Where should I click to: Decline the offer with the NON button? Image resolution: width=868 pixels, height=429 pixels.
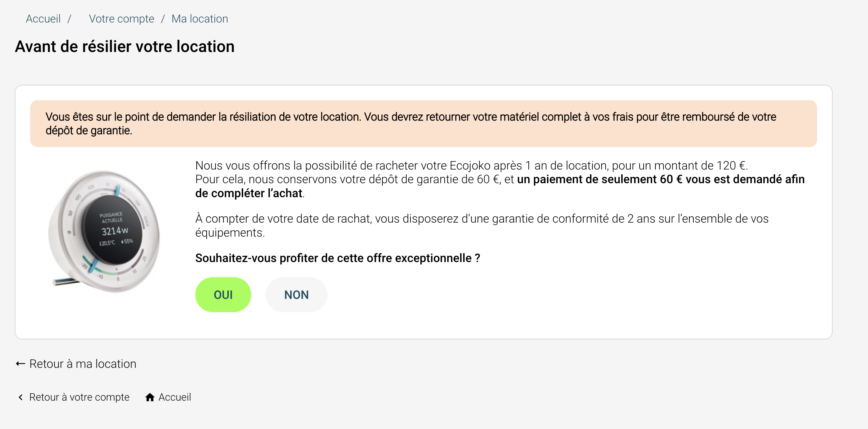click(296, 295)
